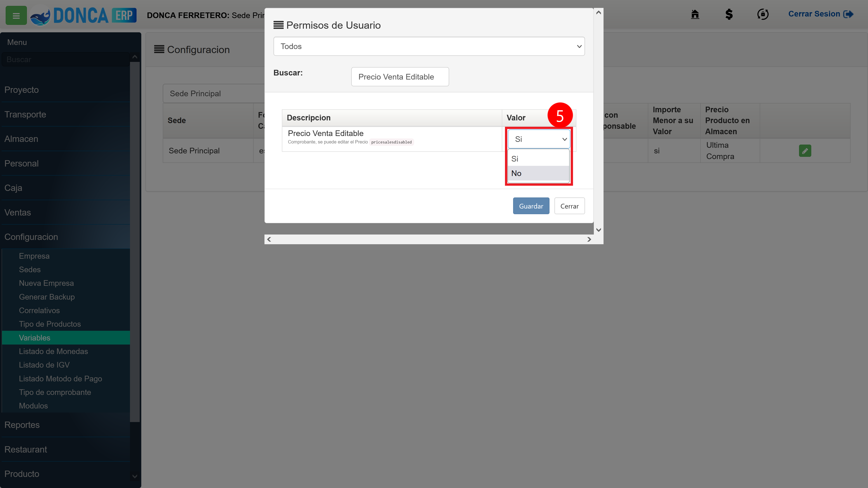Click Importe Menor a su Valor header

click(674, 121)
